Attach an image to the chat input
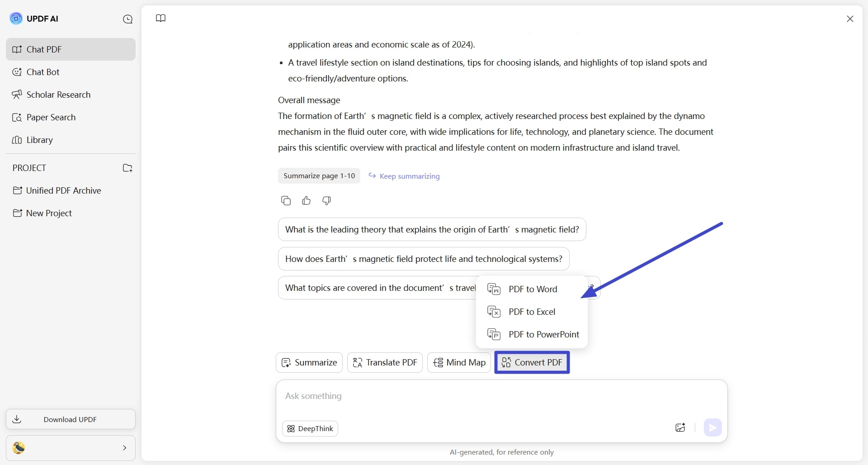868x465 pixels. [x=680, y=427]
